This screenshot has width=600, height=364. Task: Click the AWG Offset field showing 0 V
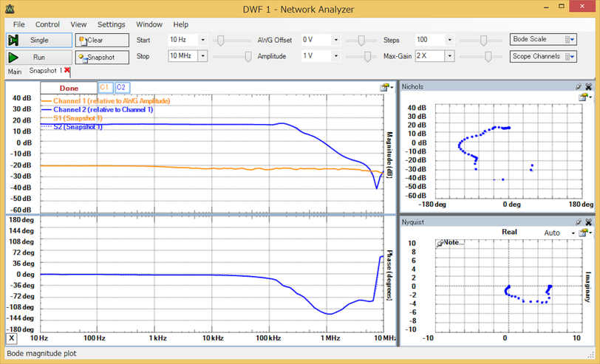click(316, 40)
